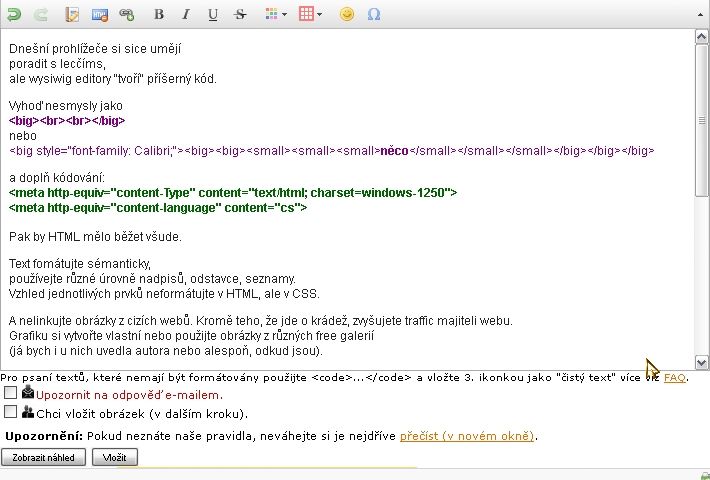Paste as plain text icon

[72, 14]
